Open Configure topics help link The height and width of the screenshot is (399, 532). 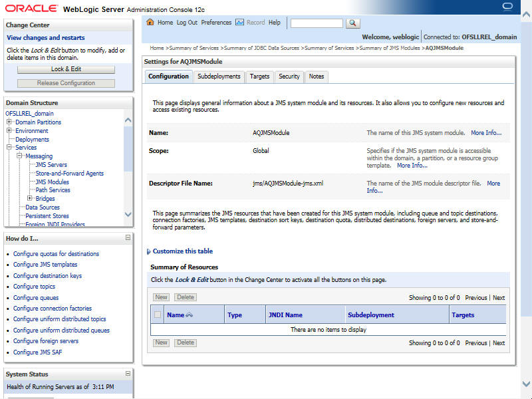pos(35,287)
